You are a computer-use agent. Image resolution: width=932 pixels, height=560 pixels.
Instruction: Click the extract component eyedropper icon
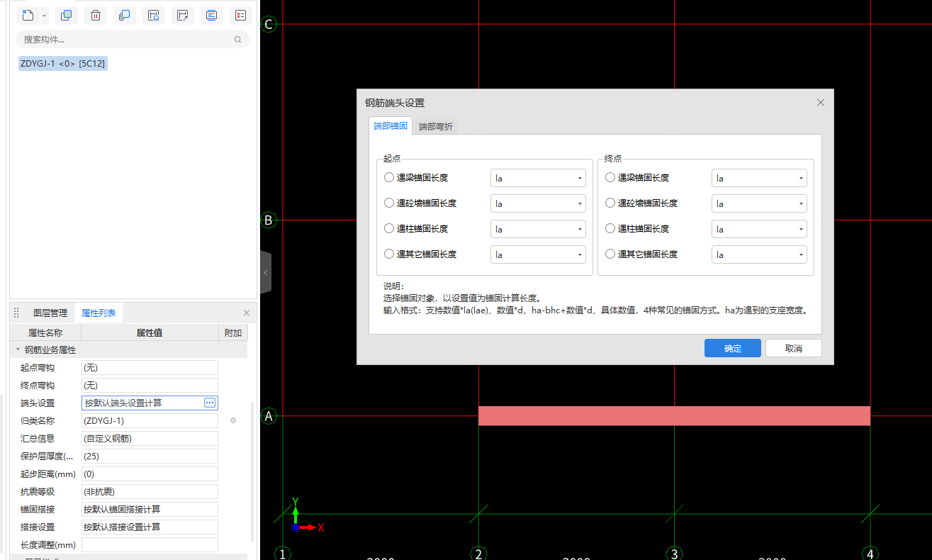pyautogui.click(x=183, y=15)
